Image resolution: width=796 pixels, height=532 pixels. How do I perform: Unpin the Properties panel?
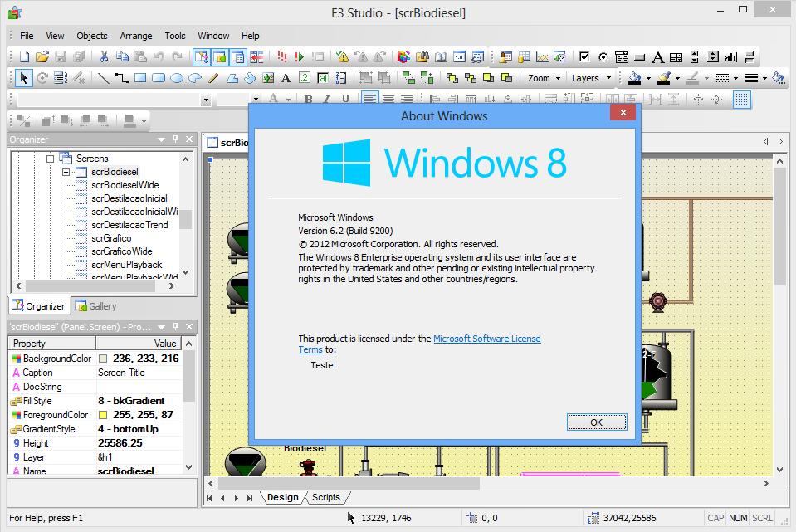pyautogui.click(x=175, y=326)
